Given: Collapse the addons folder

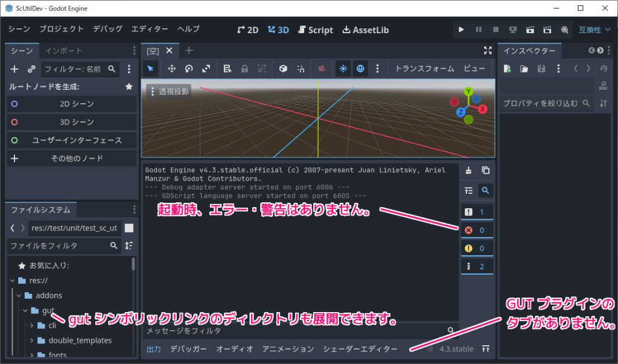Looking at the screenshot, I should click(x=19, y=295).
